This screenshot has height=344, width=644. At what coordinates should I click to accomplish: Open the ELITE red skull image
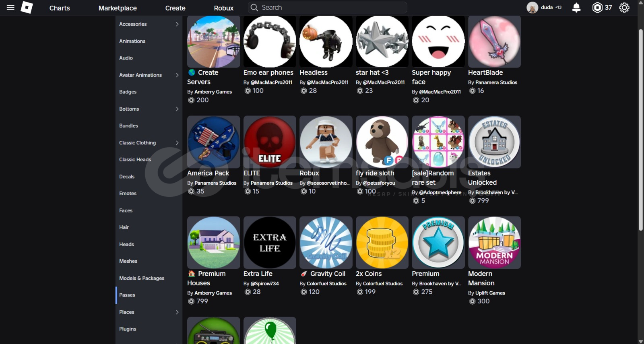point(270,142)
